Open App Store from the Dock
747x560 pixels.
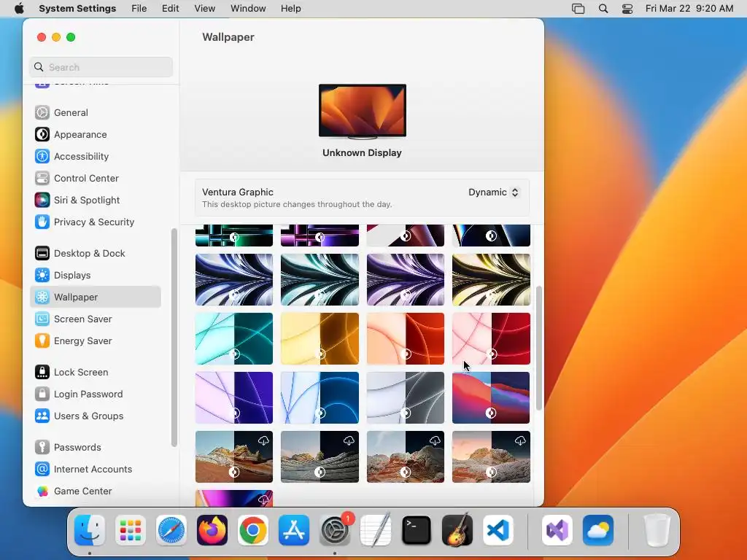coord(294,530)
